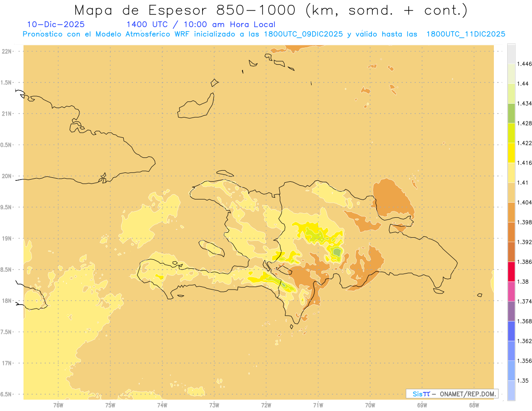
Task: Click the latitude axis label '18N'
Action: [x=7, y=301]
